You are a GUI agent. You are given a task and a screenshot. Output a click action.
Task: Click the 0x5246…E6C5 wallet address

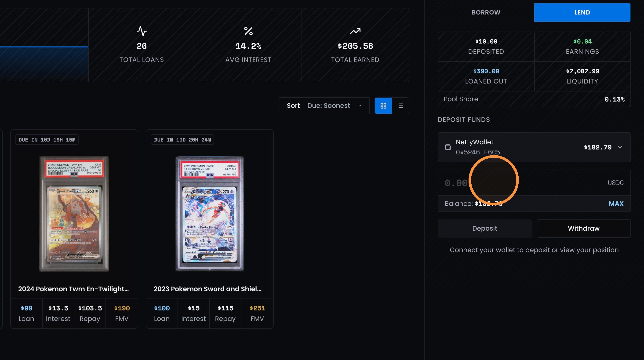pyautogui.click(x=478, y=152)
